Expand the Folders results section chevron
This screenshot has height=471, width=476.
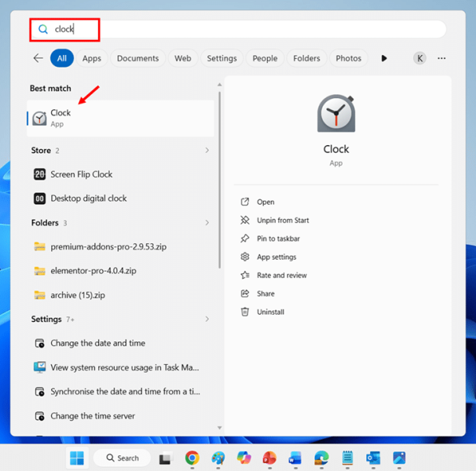coord(207,223)
